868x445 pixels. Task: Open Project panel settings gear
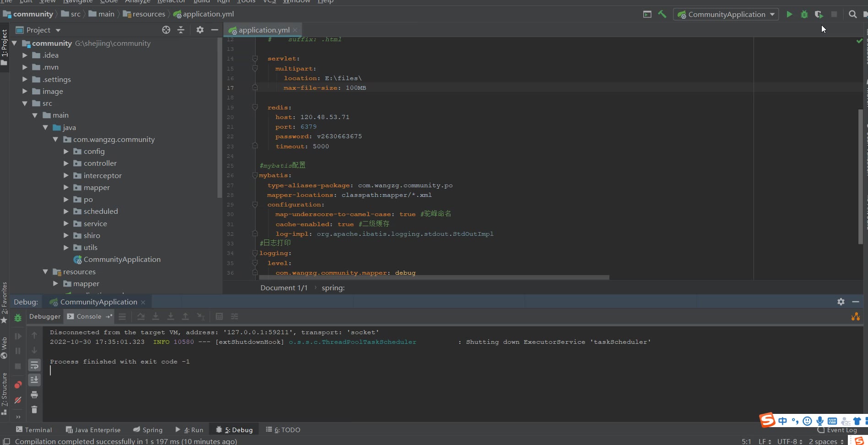[x=200, y=30]
